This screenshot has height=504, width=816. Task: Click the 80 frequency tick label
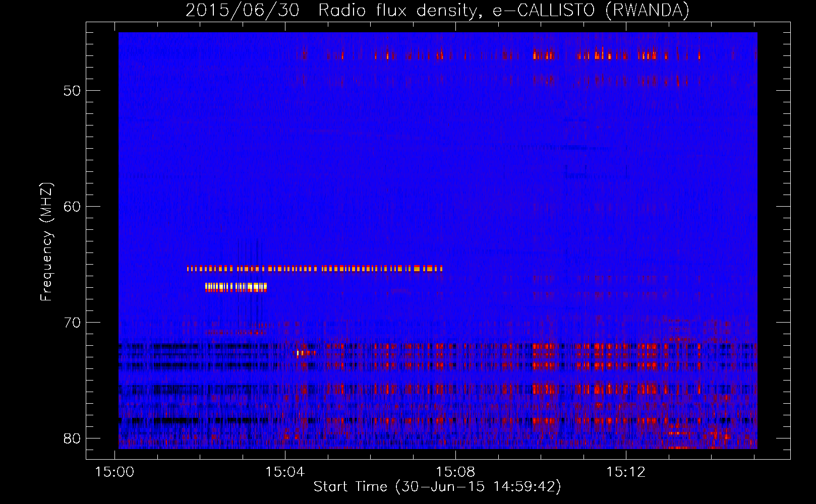click(72, 438)
